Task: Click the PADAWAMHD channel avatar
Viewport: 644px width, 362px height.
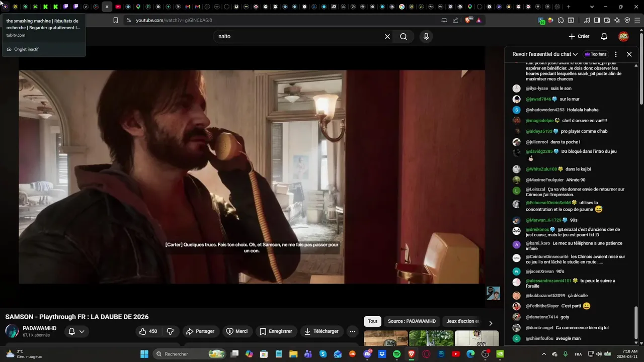Action: tap(12, 331)
